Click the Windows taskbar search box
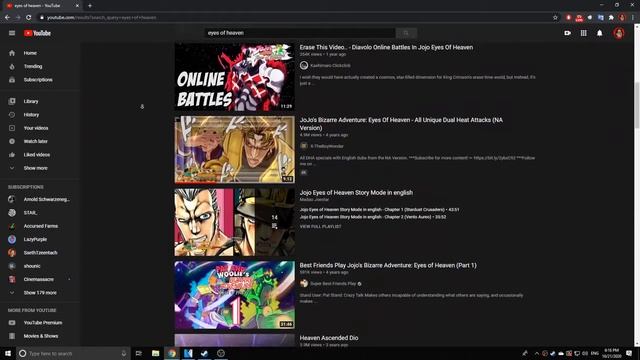 73,353
